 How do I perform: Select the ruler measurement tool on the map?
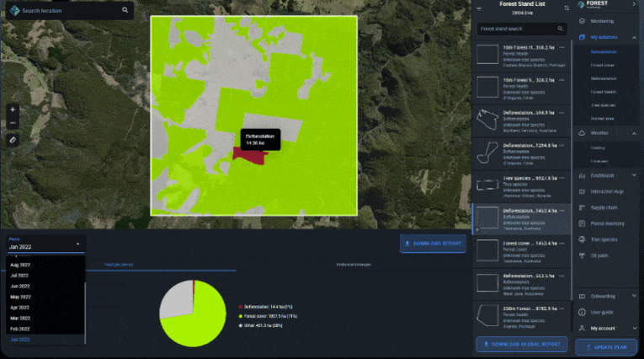tap(13, 140)
